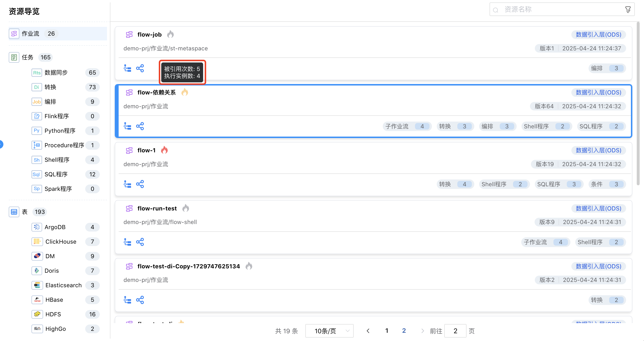Click the 作业流 workflow icon in sidebar
Screen dimensions: 644x341
pyautogui.click(x=14, y=33)
